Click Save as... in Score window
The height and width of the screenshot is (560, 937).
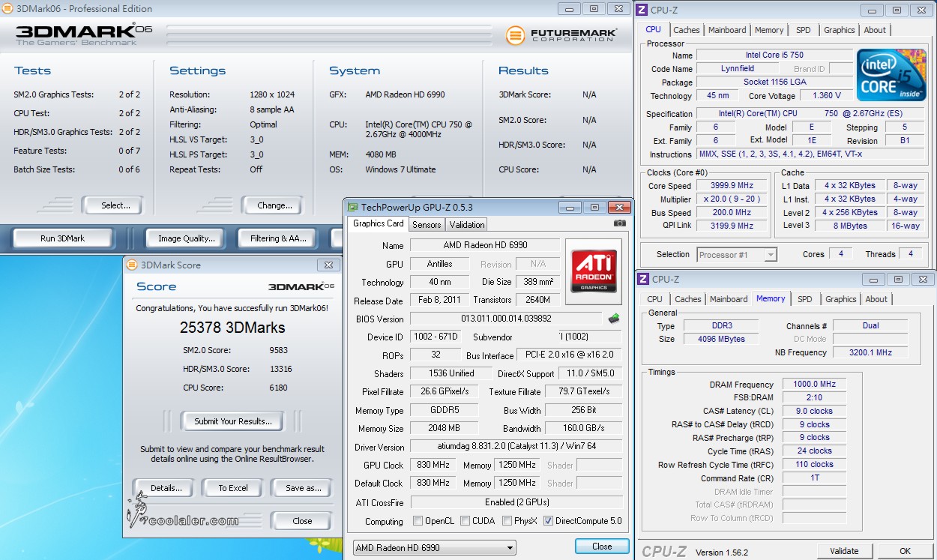(x=303, y=488)
